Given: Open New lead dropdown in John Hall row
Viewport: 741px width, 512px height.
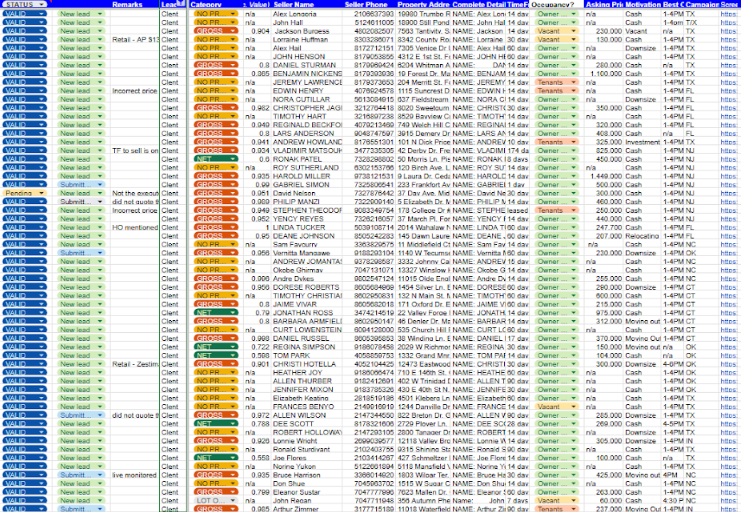Looking at the screenshot, I should [98, 24].
